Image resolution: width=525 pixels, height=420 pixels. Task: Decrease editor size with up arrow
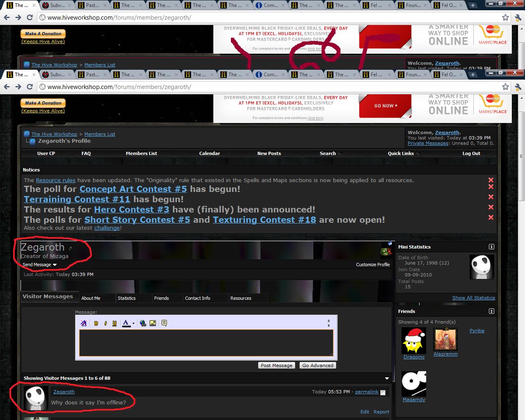329,321
